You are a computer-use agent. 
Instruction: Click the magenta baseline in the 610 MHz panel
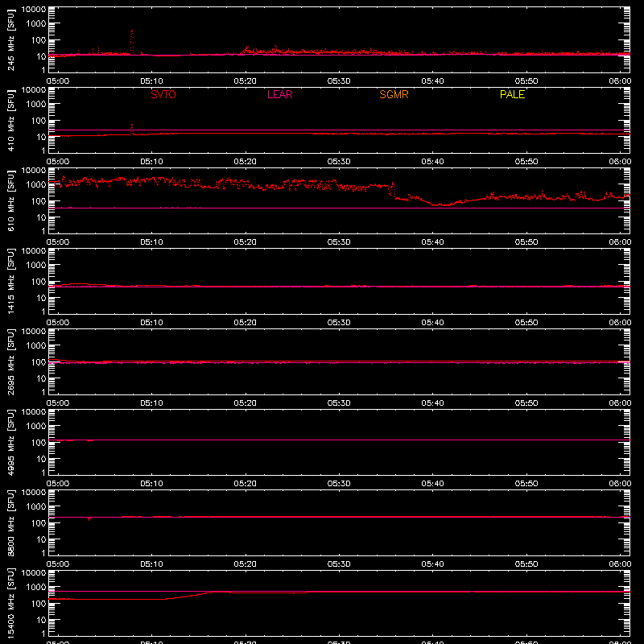(x=339, y=208)
